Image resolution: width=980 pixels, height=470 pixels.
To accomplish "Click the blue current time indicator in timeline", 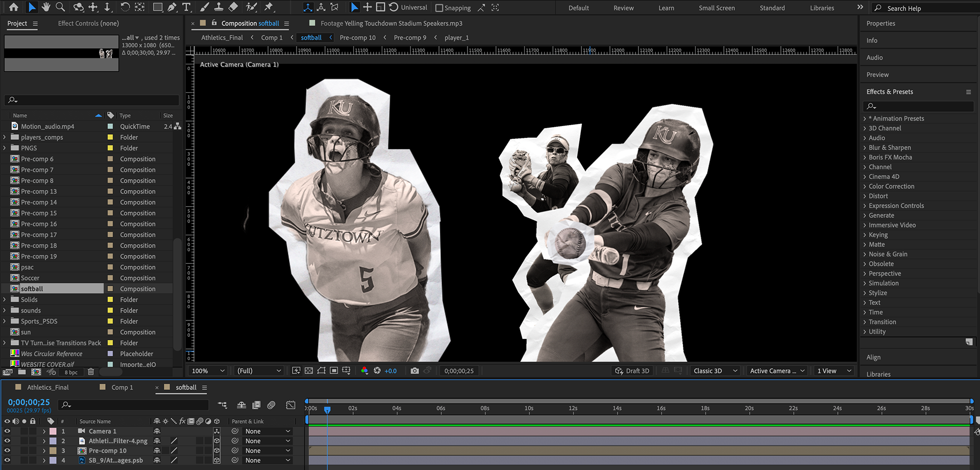I will pyautogui.click(x=327, y=410).
